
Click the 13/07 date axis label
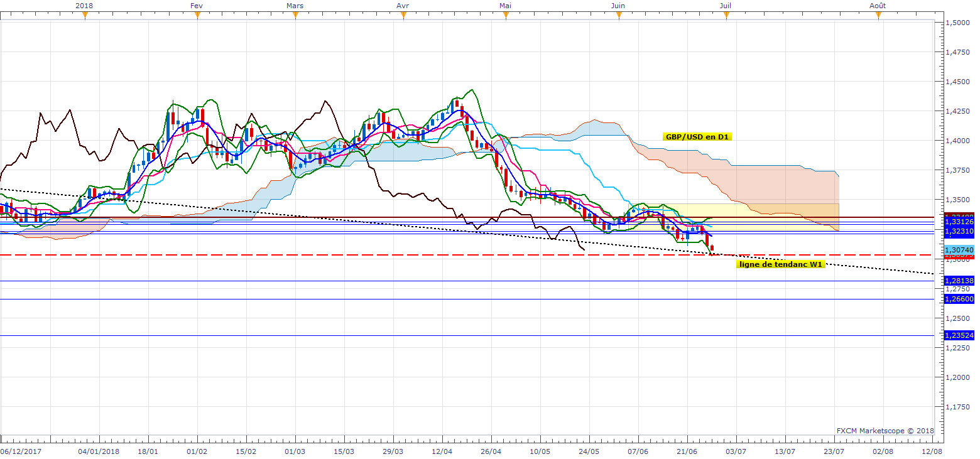coord(785,451)
